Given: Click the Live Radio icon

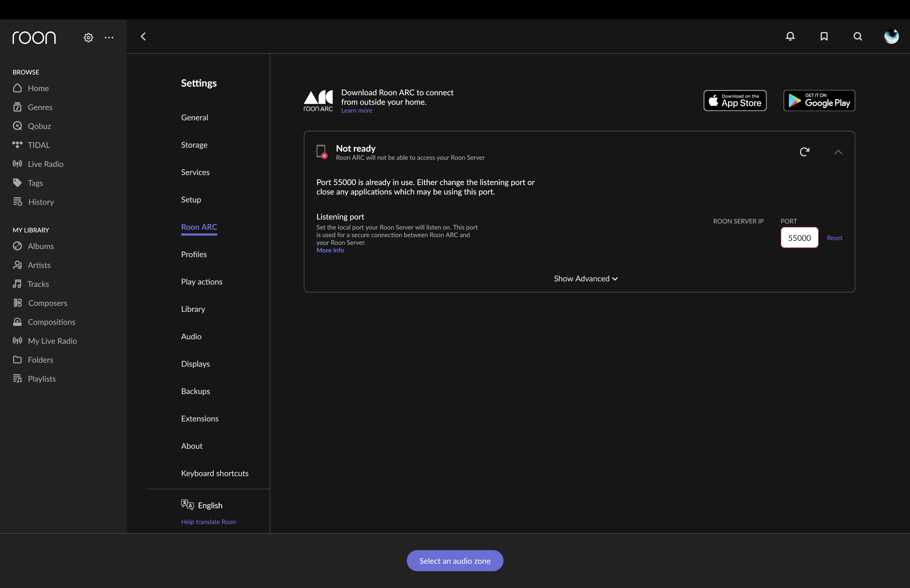Looking at the screenshot, I should pyautogui.click(x=18, y=164).
